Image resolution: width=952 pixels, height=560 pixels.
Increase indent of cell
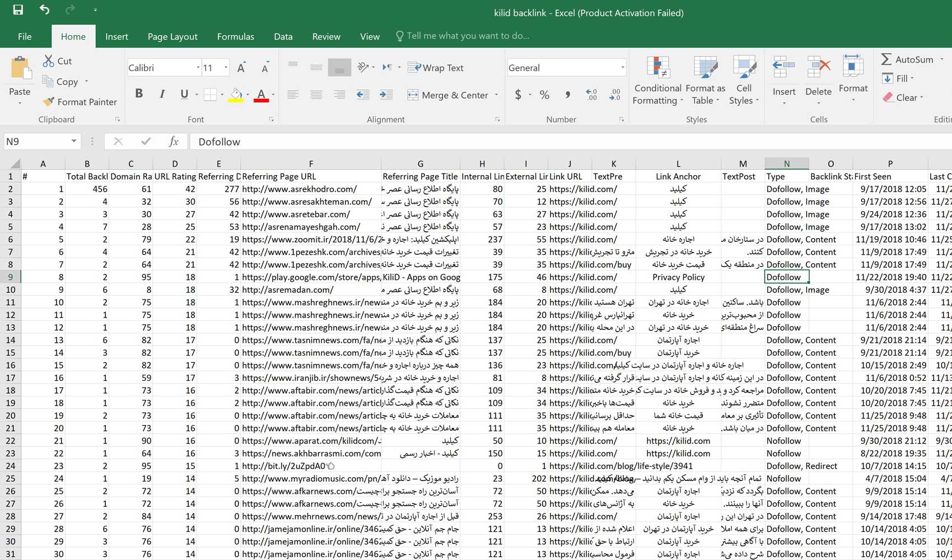pyautogui.click(x=386, y=95)
